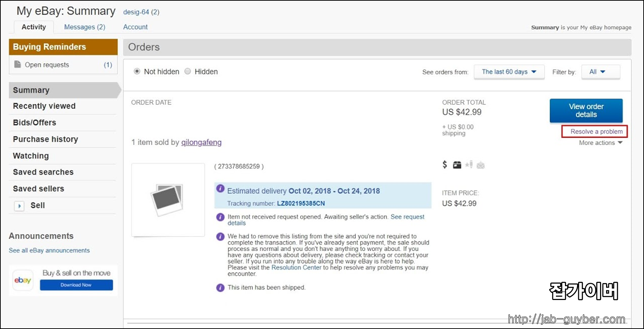Open the Filter by All dropdown
644x329 pixels.
pos(601,72)
